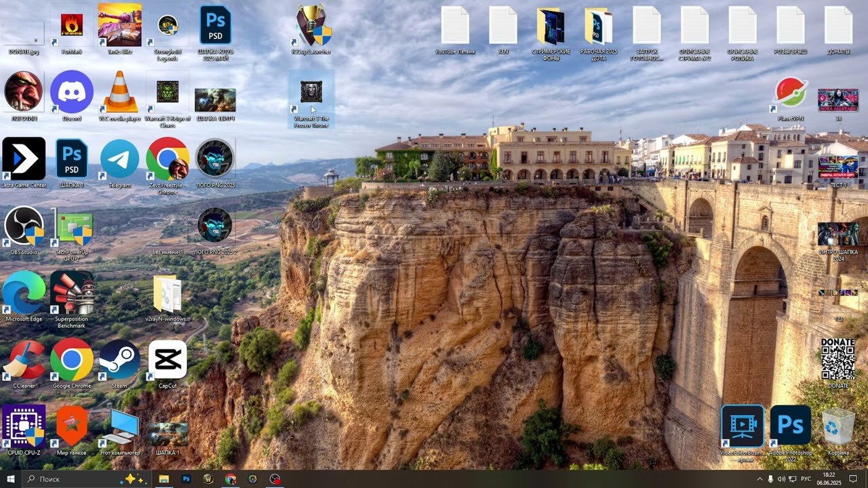This screenshot has width=868, height=488.
Task: Launch CapCut desktop shortcut
Action: click(167, 364)
